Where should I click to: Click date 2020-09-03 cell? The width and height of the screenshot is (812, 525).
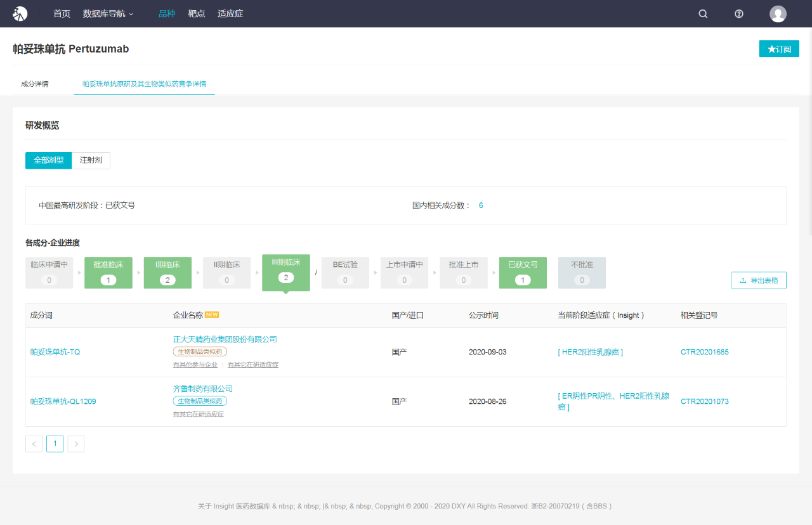pos(488,352)
